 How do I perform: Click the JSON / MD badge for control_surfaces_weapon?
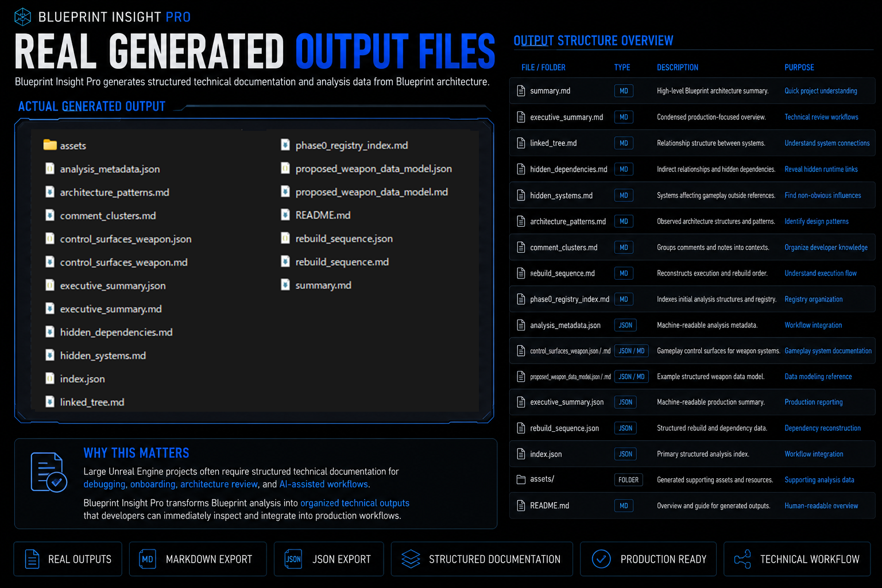(632, 351)
